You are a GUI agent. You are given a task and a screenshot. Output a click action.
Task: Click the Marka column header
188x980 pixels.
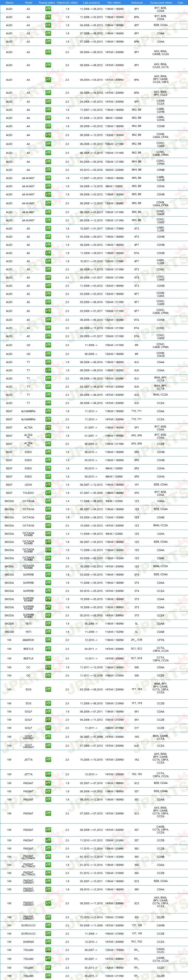tap(9, 3)
